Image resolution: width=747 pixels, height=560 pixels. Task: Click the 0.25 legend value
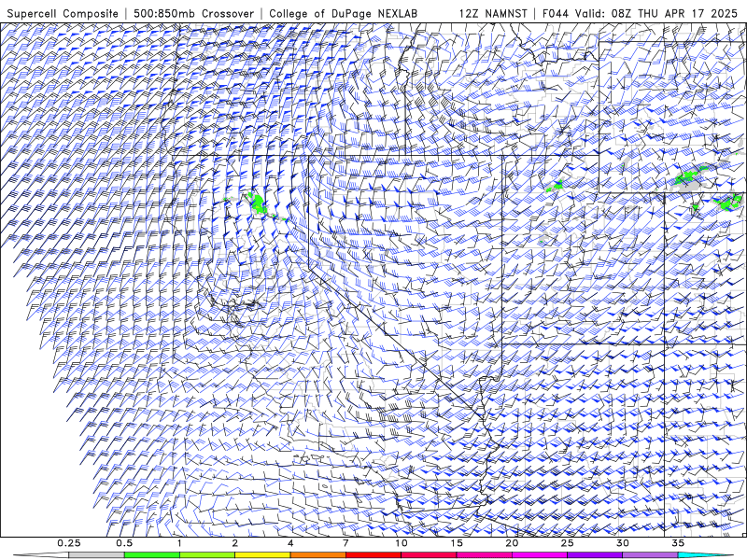pos(69,543)
